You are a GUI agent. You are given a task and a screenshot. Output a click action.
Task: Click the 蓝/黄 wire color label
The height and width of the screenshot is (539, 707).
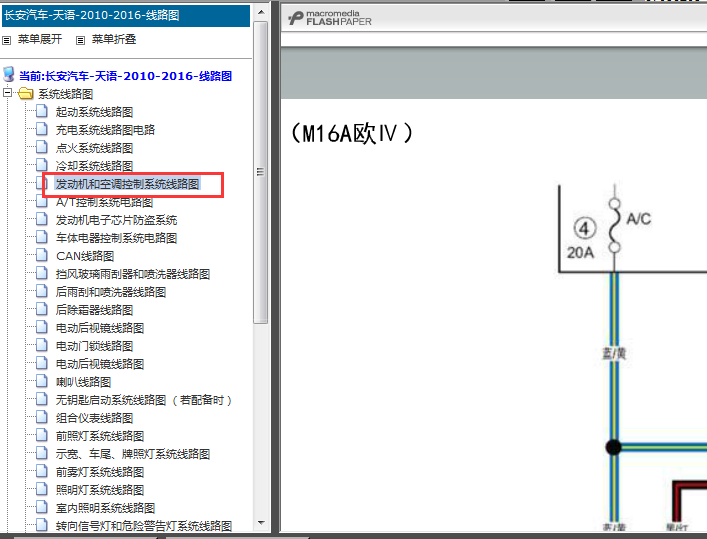(x=614, y=353)
